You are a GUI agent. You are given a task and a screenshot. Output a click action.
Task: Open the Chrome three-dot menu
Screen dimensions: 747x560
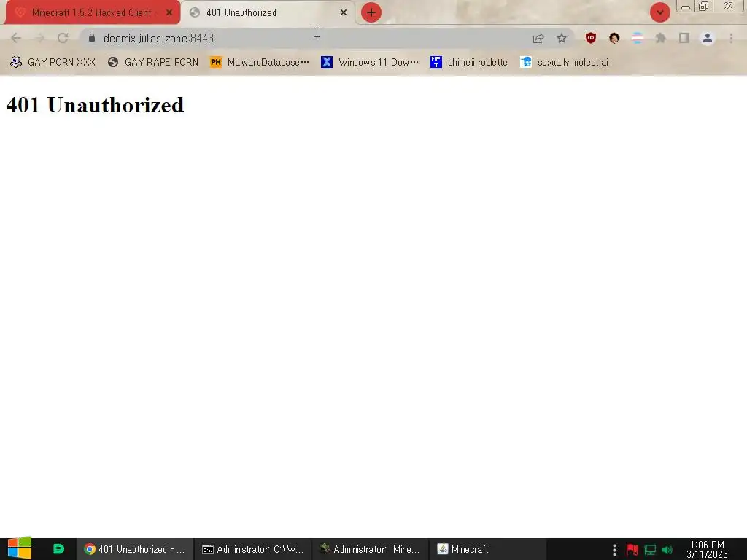[x=731, y=38]
